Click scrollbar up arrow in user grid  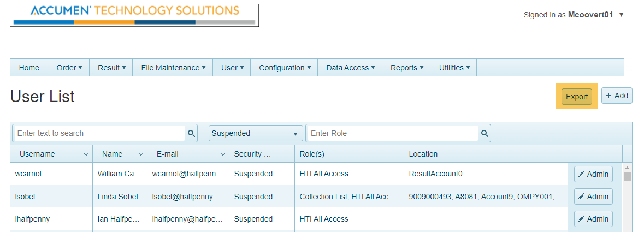pos(627,168)
